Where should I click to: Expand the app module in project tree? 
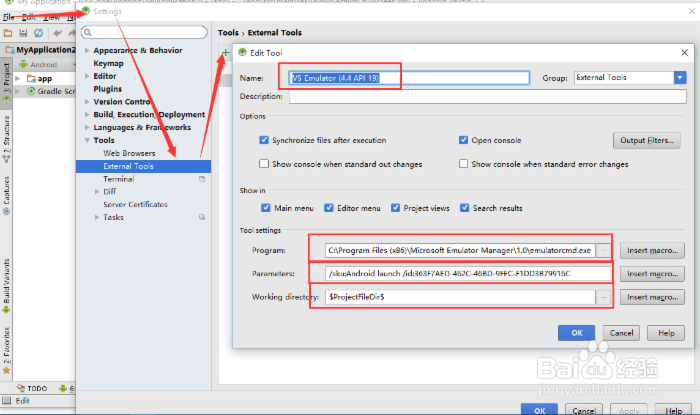click(x=17, y=79)
